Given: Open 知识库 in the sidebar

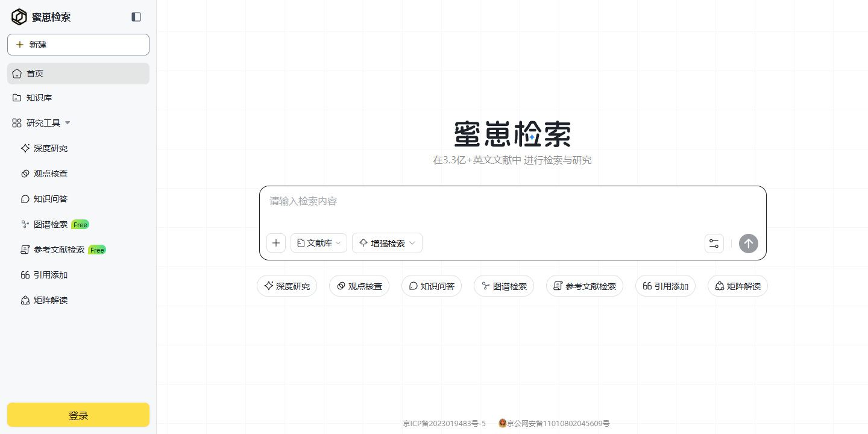Looking at the screenshot, I should 78,98.
